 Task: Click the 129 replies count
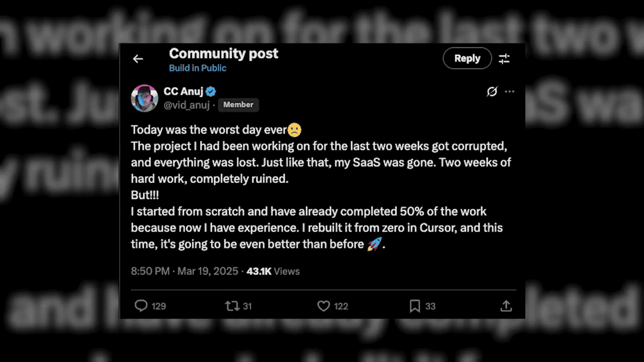[159, 306]
